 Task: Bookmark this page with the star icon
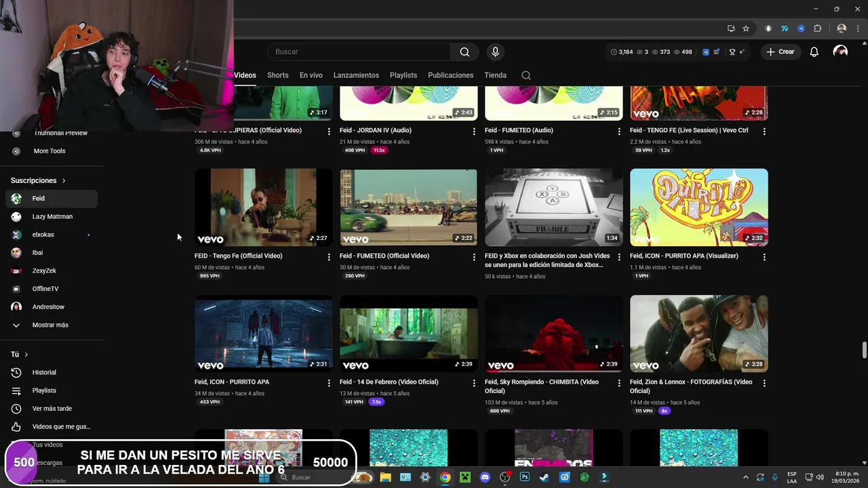click(x=746, y=28)
